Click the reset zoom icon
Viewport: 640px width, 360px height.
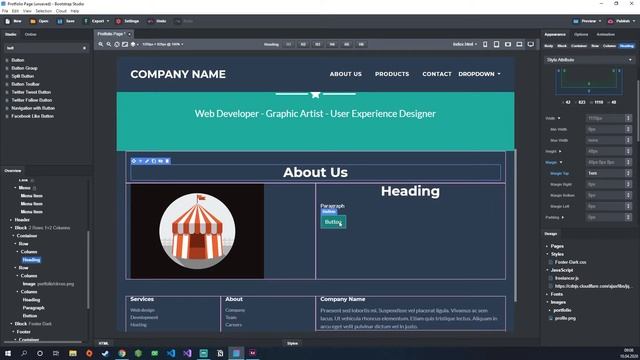click(117, 44)
